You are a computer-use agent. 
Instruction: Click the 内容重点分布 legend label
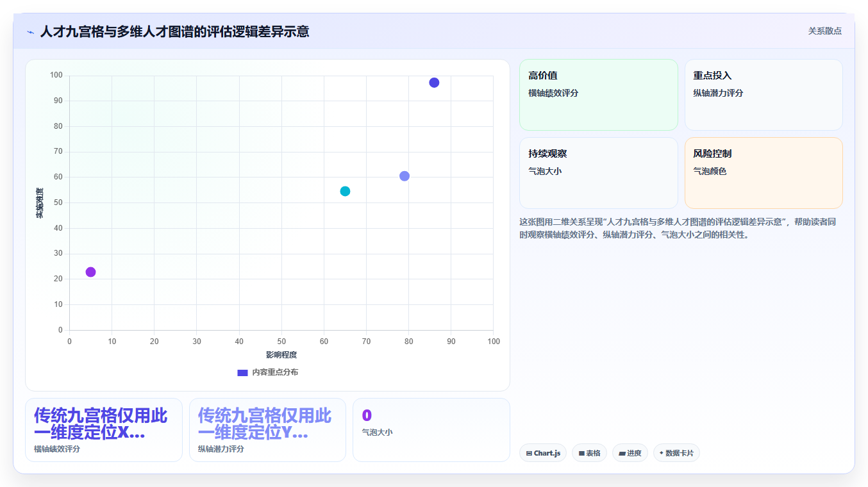click(274, 372)
